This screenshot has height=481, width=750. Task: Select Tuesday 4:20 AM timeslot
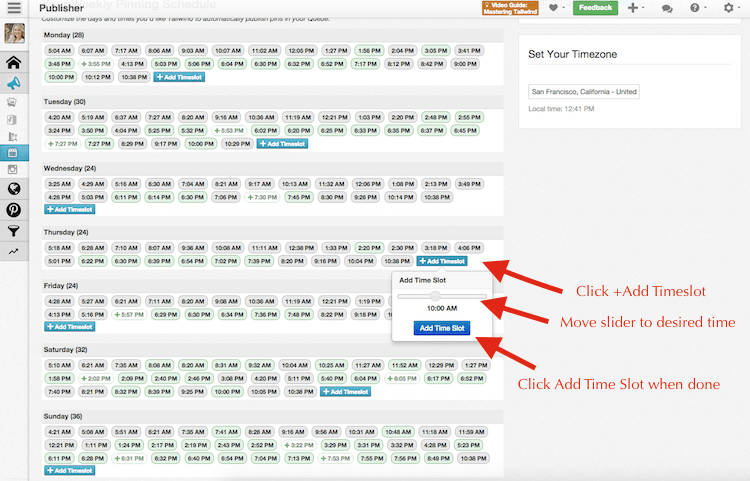tap(59, 117)
